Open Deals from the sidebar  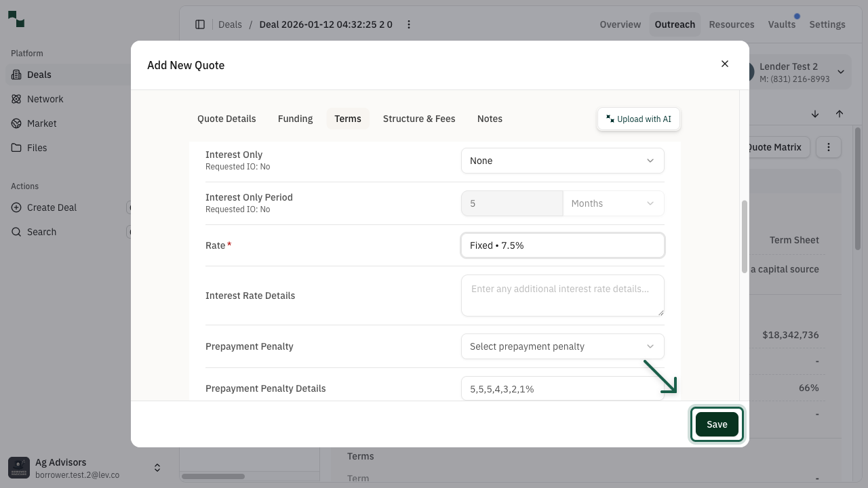pyautogui.click(x=39, y=75)
